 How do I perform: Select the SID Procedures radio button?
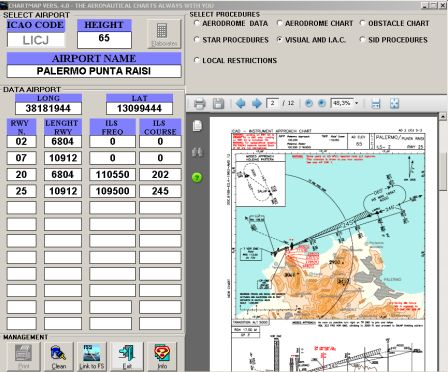(363, 40)
